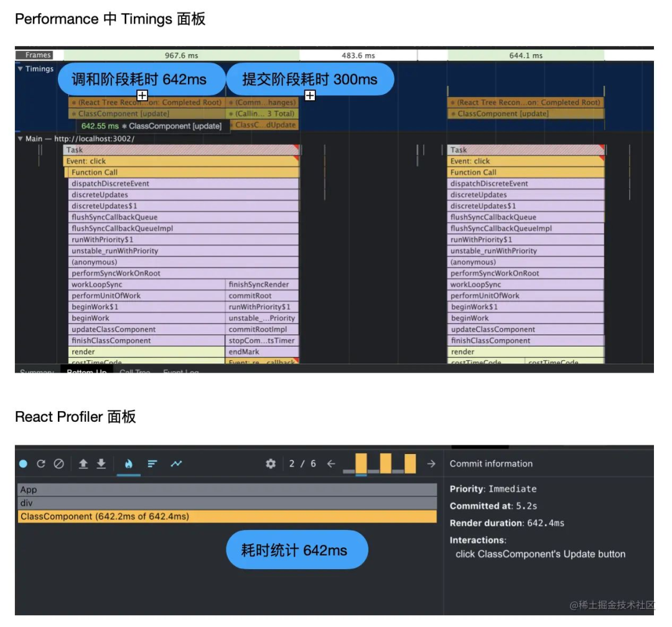The width and height of the screenshot is (672, 627).
Task: Select right Event: click entry
Action: [526, 160]
